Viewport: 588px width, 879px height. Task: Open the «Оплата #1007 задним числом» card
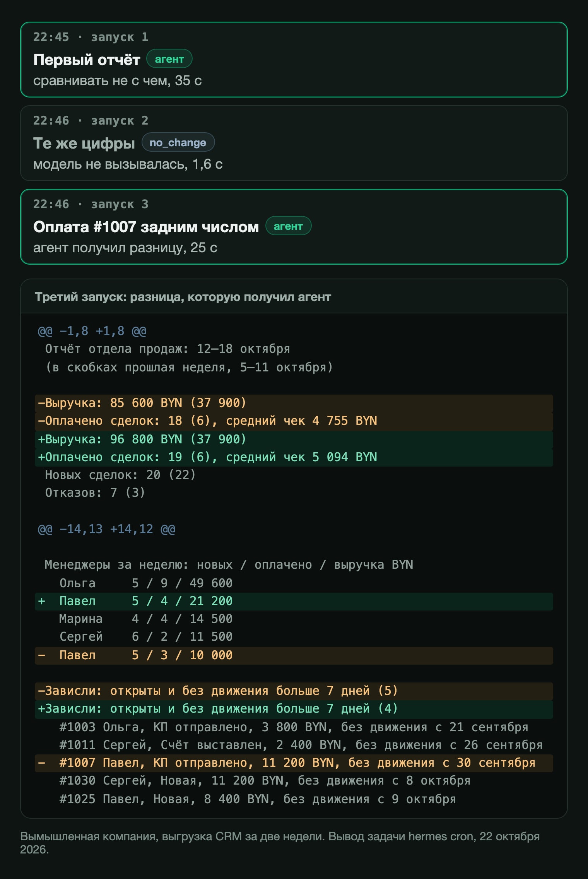click(x=294, y=227)
